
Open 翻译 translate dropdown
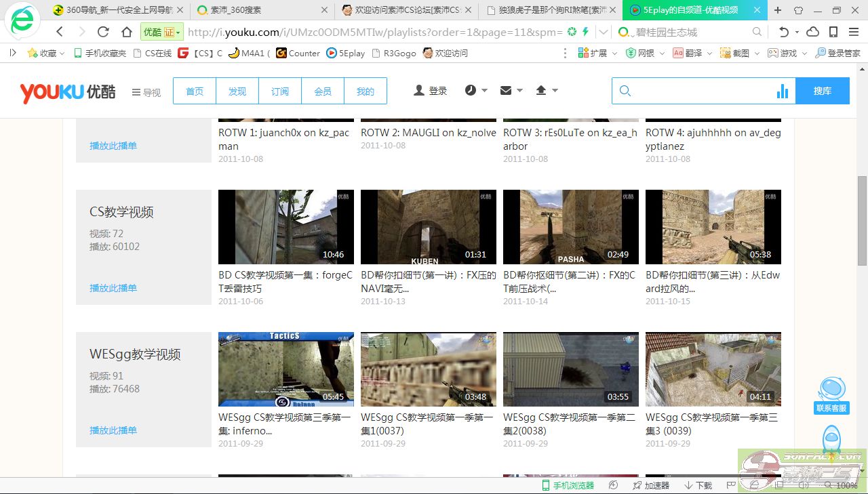point(692,53)
